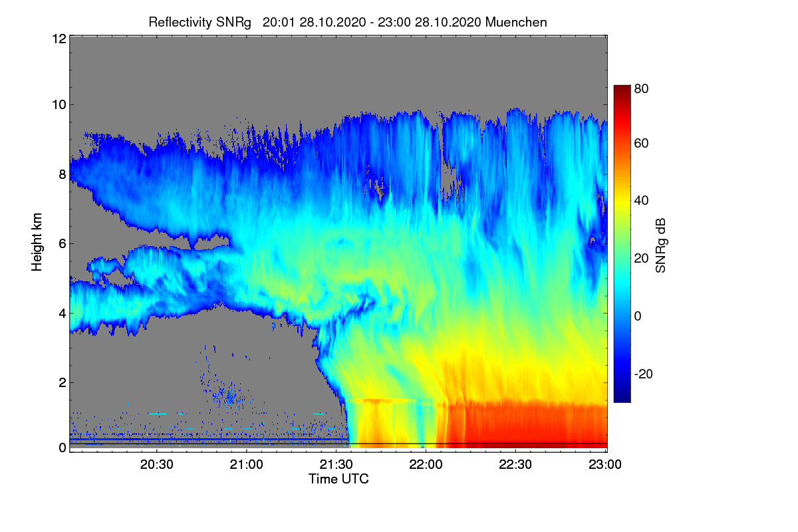Image resolution: width=798 pixels, height=532 pixels.
Task: Click the 20:30 time tick label
Action: pyautogui.click(x=157, y=465)
